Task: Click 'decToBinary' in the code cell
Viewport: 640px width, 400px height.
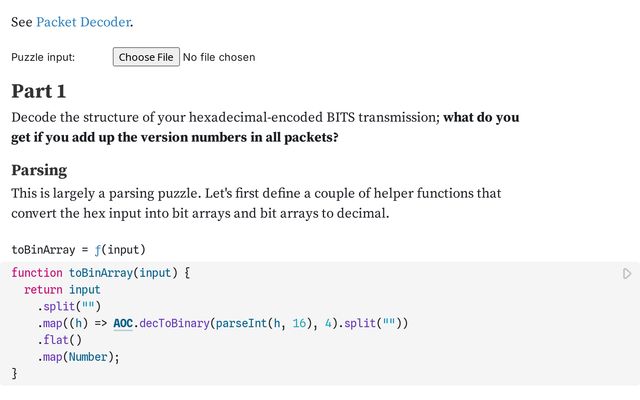Action: 174,323
